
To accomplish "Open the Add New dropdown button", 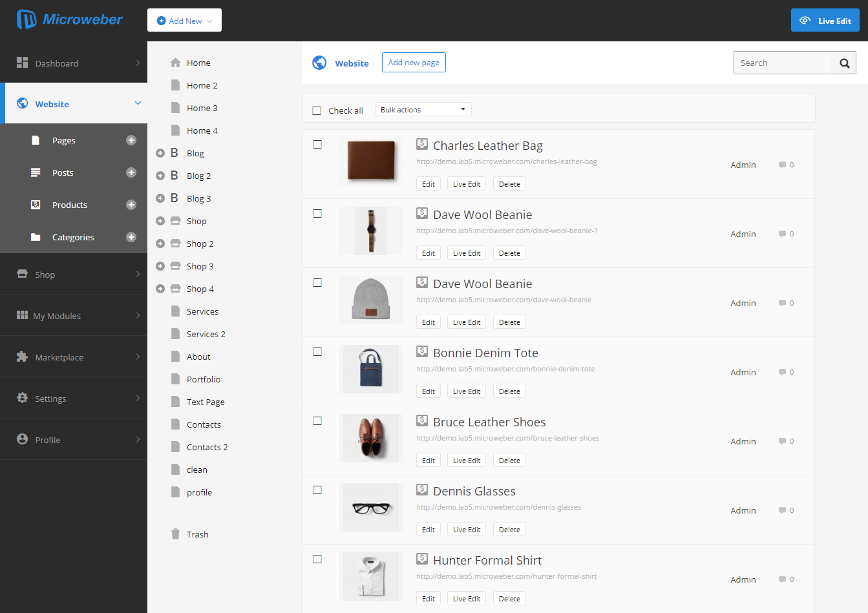I will tap(184, 20).
